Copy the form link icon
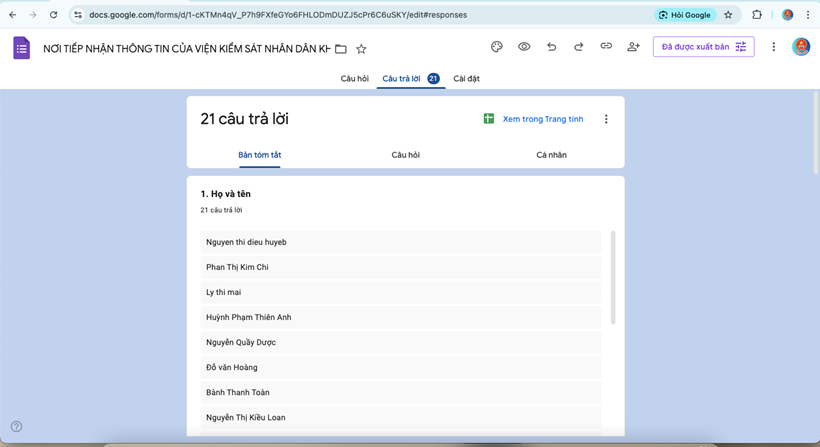This screenshot has height=447, width=820. 606,47
